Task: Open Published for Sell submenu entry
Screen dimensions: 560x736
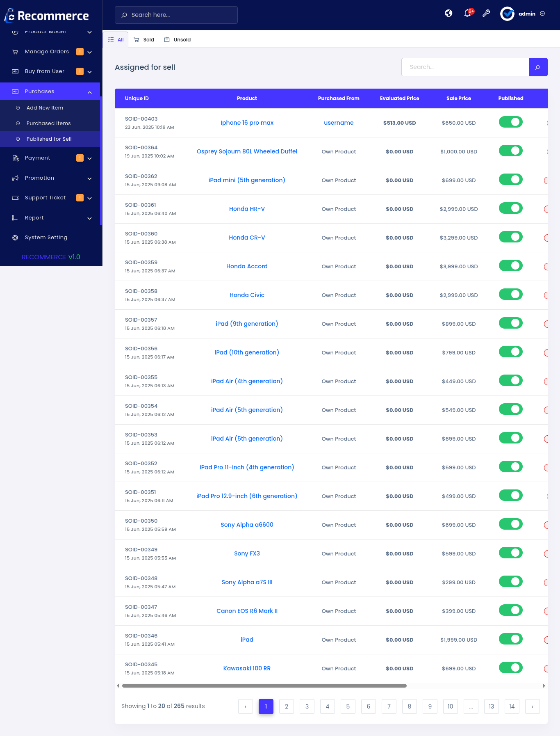Action: [x=50, y=139]
